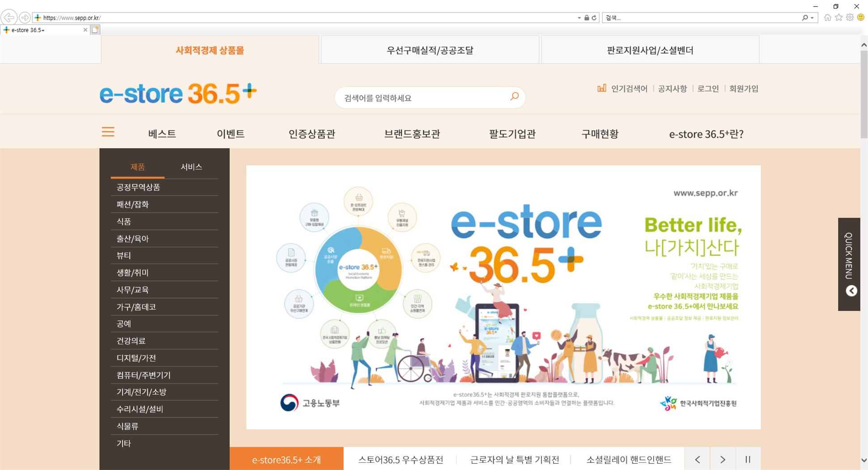The height and width of the screenshot is (470, 868).
Task: Show previous banner slide
Action: [x=697, y=459]
